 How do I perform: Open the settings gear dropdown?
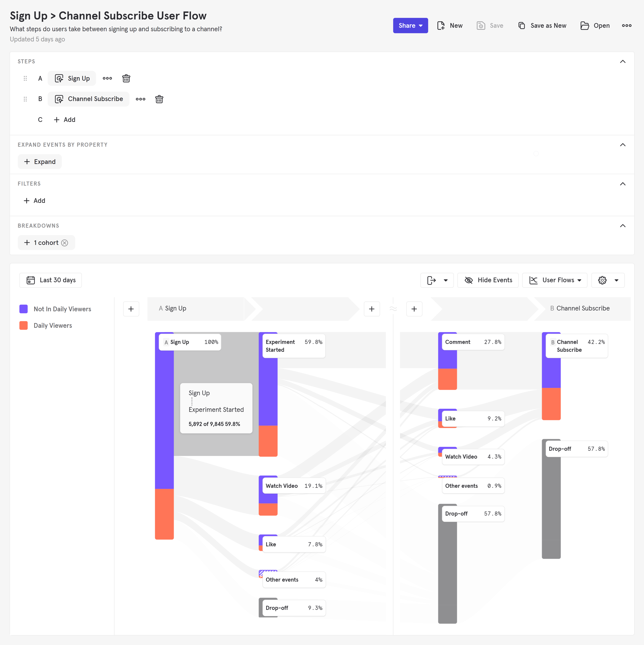pyautogui.click(x=608, y=280)
